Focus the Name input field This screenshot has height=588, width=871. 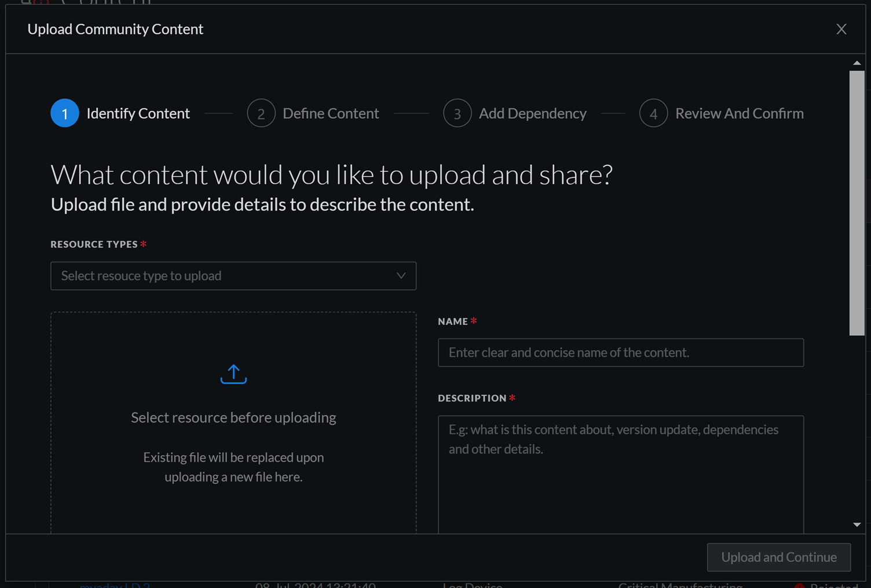[620, 352]
